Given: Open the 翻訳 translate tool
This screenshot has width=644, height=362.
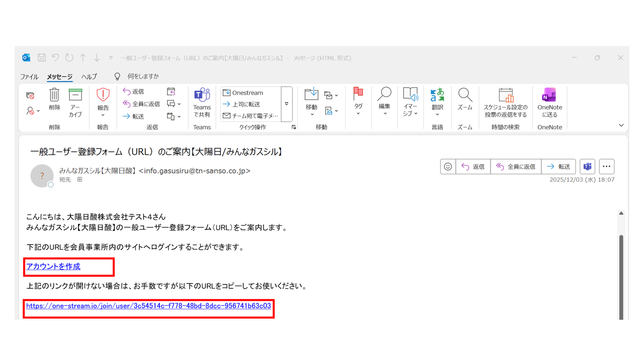Looking at the screenshot, I should [x=437, y=99].
